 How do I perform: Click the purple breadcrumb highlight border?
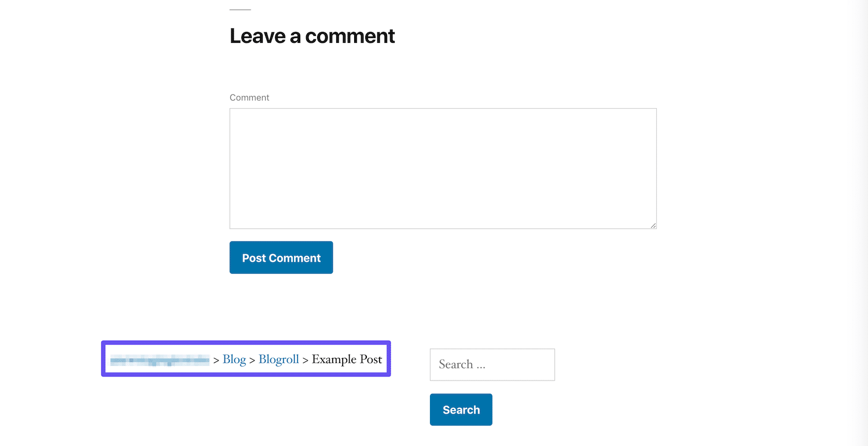tap(246, 342)
